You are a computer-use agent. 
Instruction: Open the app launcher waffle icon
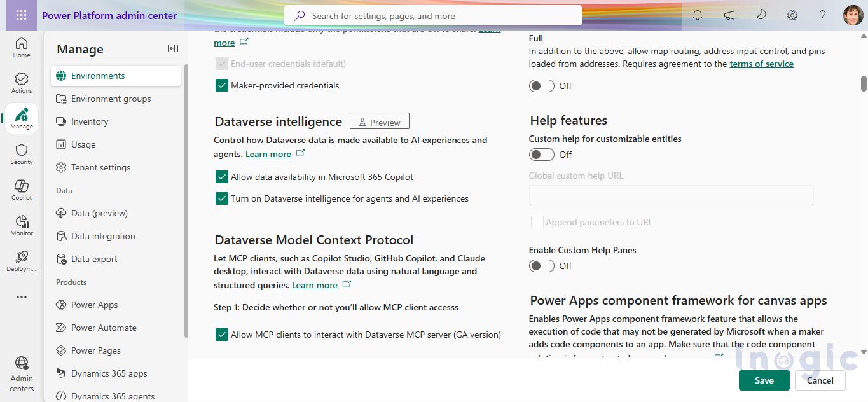pyautogui.click(x=21, y=15)
